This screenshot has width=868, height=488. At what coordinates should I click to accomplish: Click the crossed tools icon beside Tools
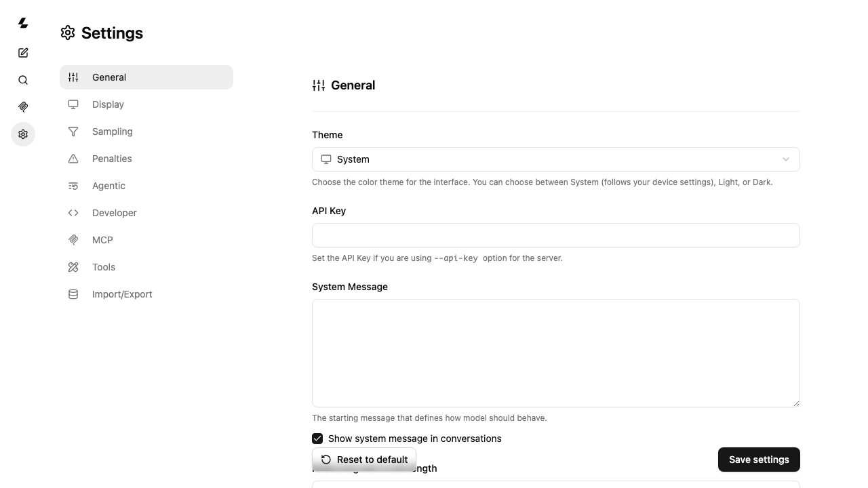click(73, 267)
